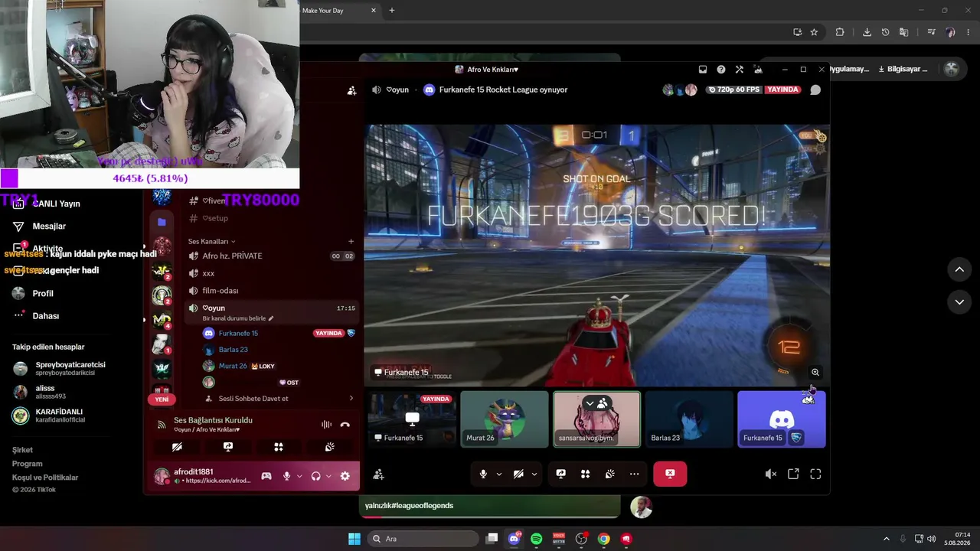This screenshot has height=551, width=980.
Task: Open a new browser tab with plus
Action: tap(392, 11)
